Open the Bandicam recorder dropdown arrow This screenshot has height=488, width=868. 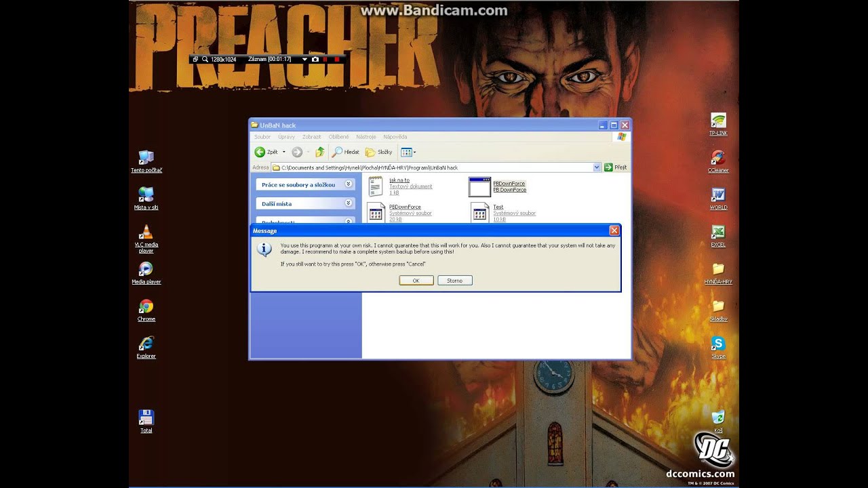304,60
